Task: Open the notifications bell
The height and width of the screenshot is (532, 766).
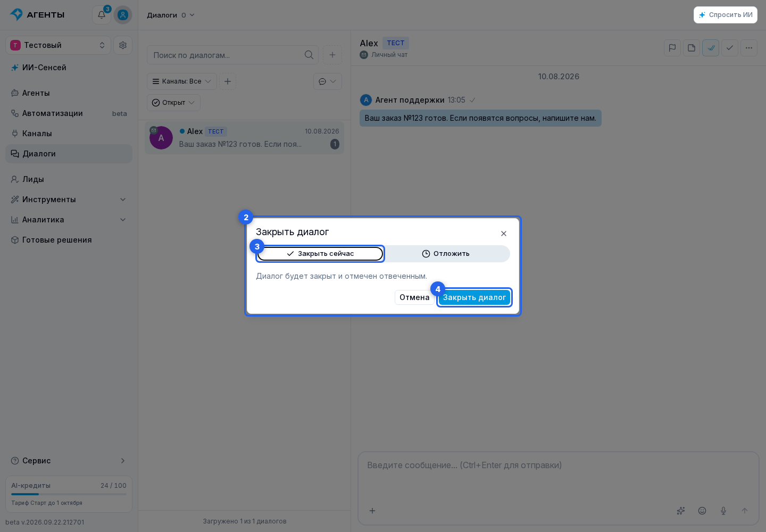Action: click(102, 15)
